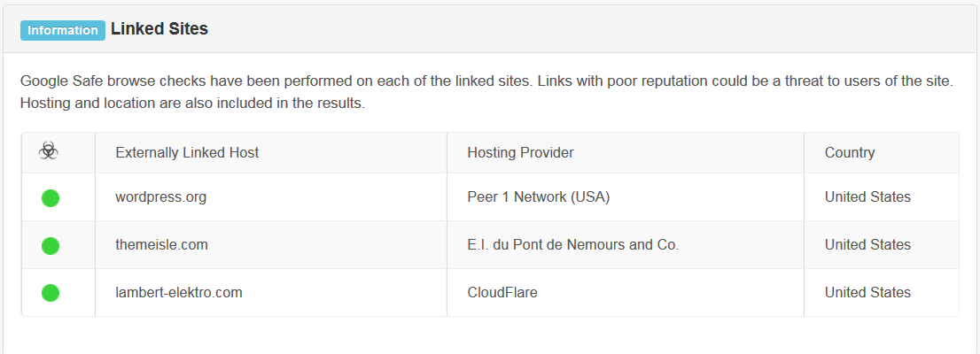Click green status dot for lambert-elektro.com
Viewport: 980px width, 354px height.
pos(51,292)
